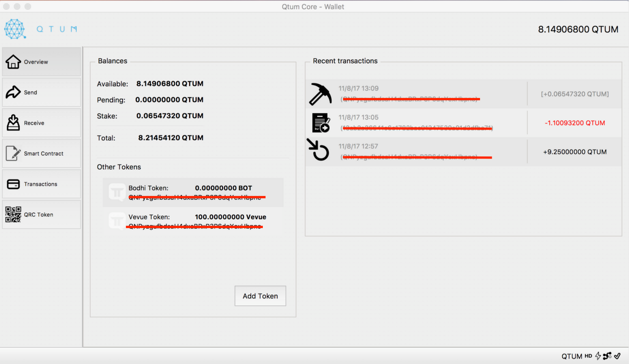Image resolution: width=629 pixels, height=364 pixels.
Task: Switch to the Transactions page
Action: coord(42,184)
